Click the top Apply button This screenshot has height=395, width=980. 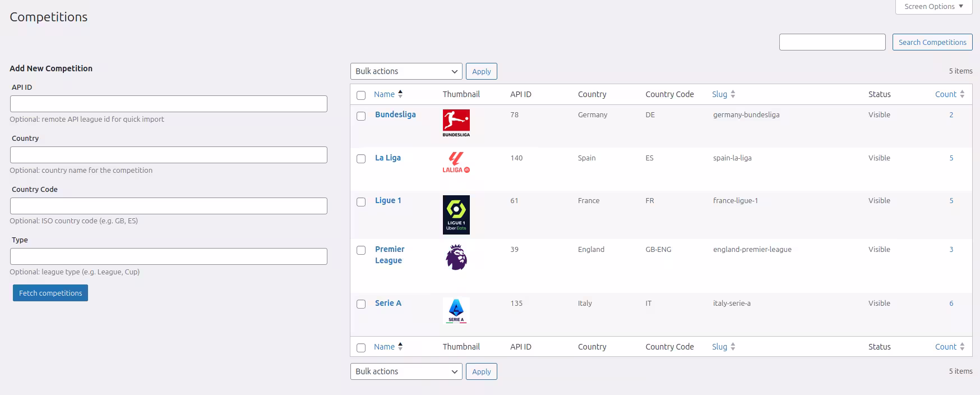481,71
